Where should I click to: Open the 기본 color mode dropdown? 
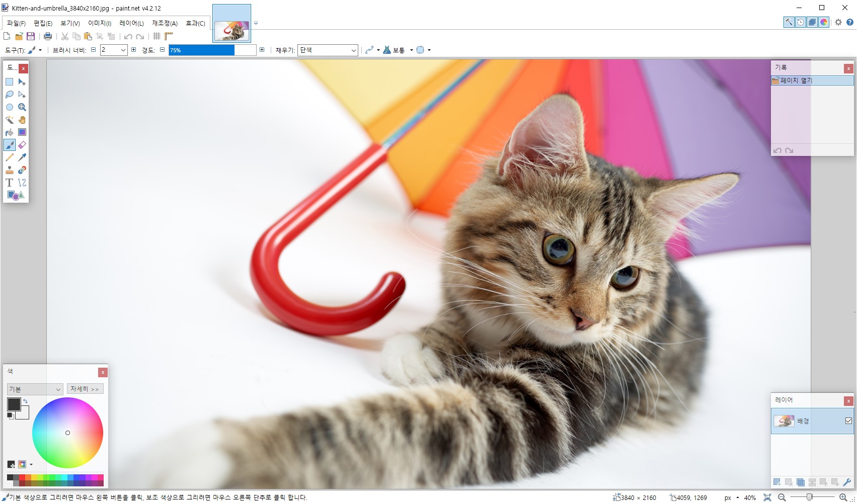(x=35, y=389)
